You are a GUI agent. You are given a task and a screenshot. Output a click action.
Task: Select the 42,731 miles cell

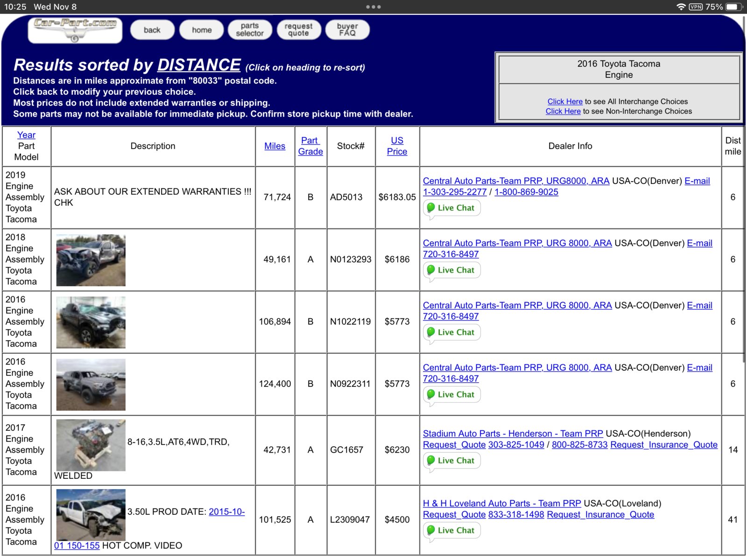point(275,450)
